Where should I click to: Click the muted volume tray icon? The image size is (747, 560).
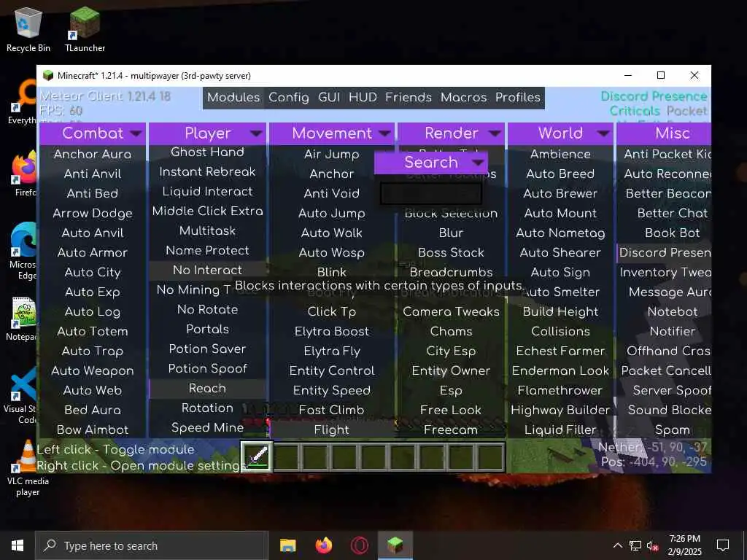coord(653,545)
